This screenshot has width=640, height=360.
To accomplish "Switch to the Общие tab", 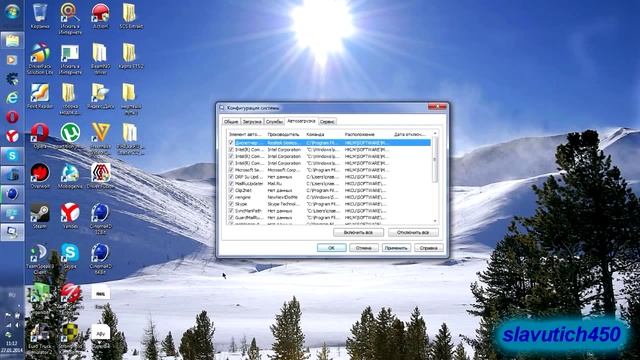I will click(231, 122).
